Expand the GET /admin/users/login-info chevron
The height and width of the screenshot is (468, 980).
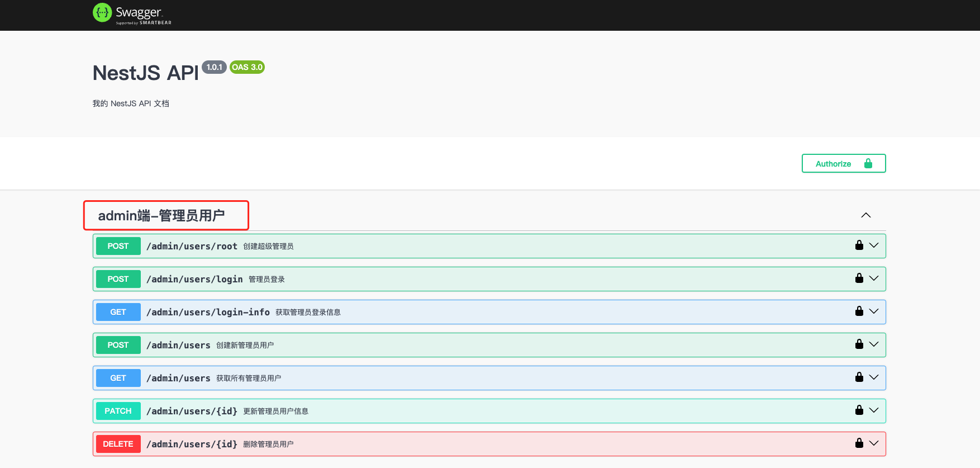pyautogui.click(x=874, y=311)
